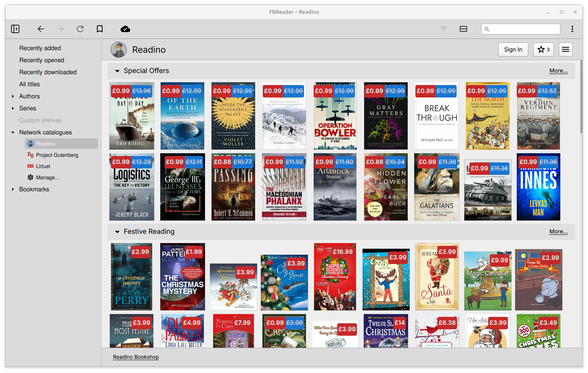Open bookmarks via toolbar bookmark icon
The width and height of the screenshot is (588, 373).
click(100, 29)
